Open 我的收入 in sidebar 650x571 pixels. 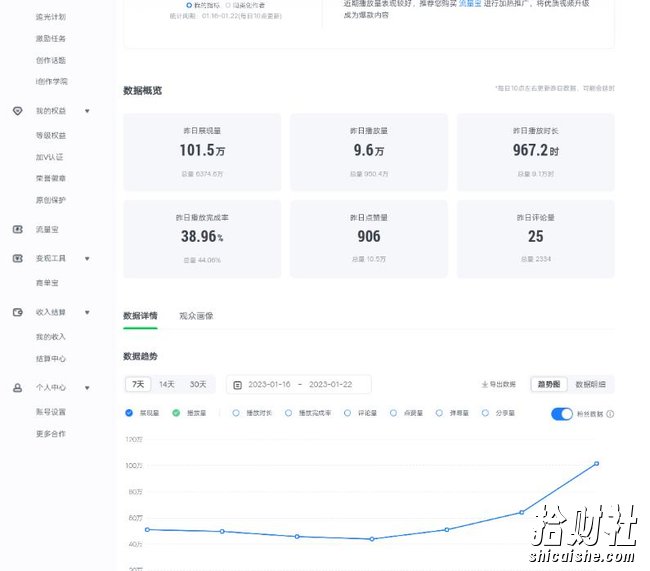[51, 337]
